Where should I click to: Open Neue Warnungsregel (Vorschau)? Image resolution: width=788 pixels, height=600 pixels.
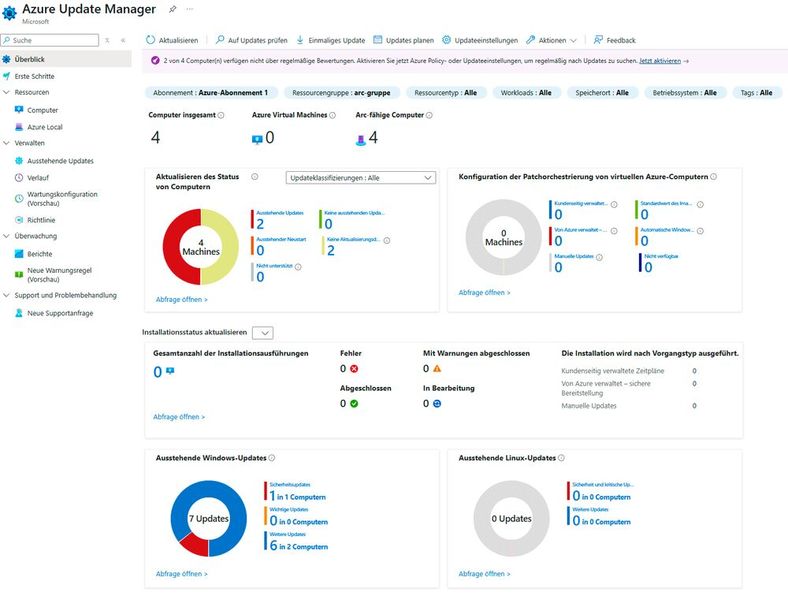point(59,274)
